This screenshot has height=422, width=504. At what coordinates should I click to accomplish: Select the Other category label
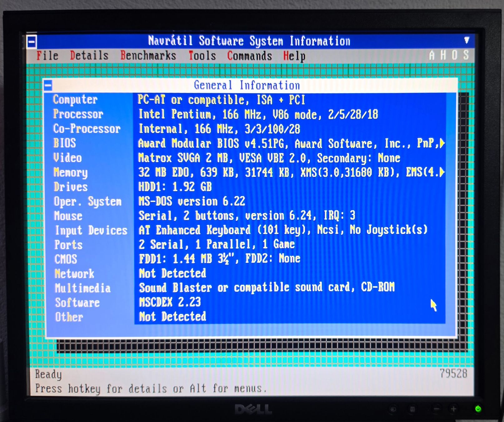pyautogui.click(x=69, y=317)
